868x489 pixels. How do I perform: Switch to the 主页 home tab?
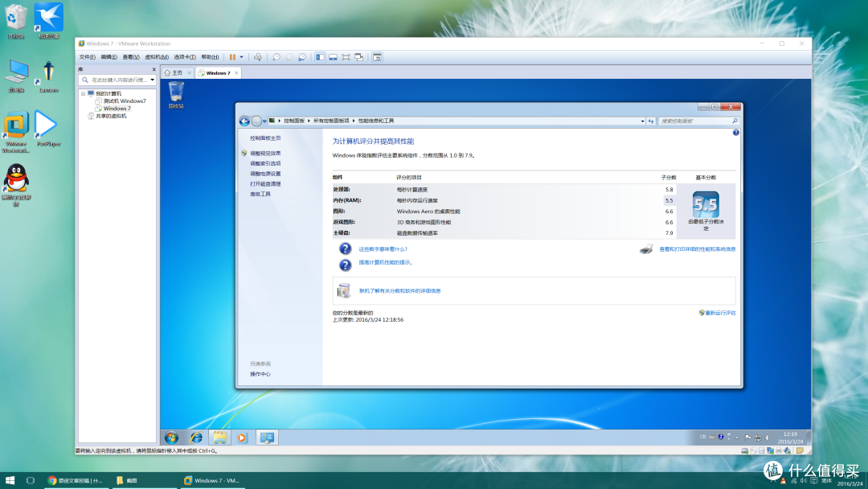point(177,72)
